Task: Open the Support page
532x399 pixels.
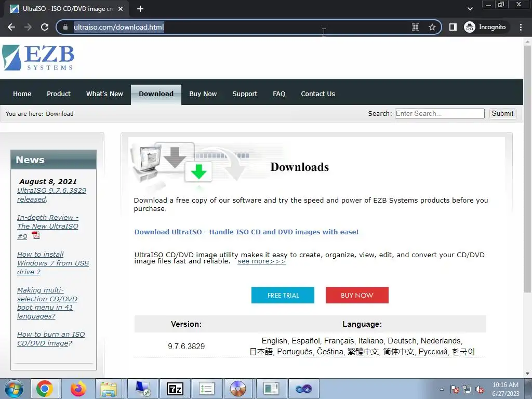Action: (x=245, y=94)
